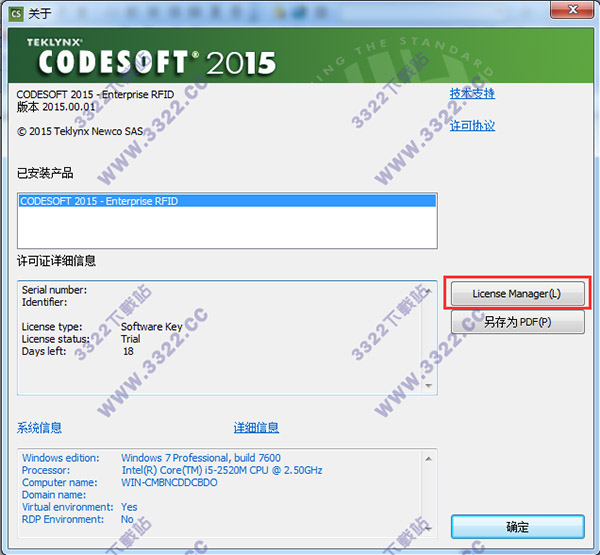Click the up arrow in the system info scrollbar
The height and width of the screenshot is (555, 600).
coord(429,459)
